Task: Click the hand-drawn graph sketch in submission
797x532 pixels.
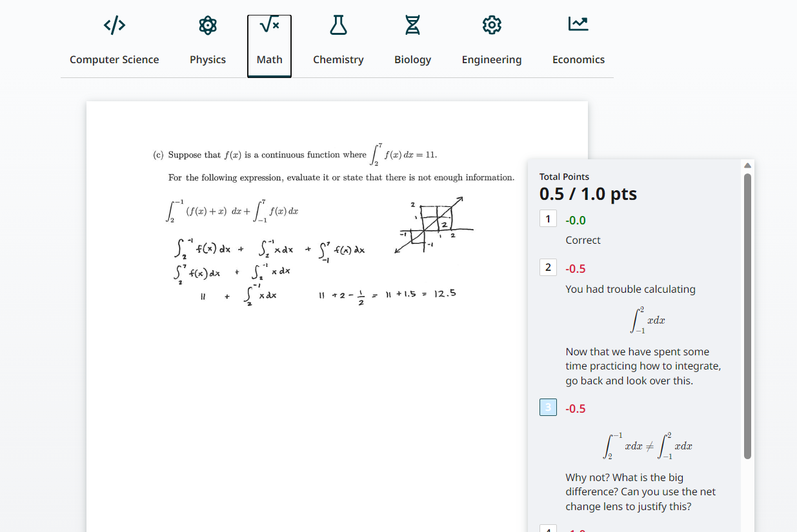Action: tap(435, 224)
